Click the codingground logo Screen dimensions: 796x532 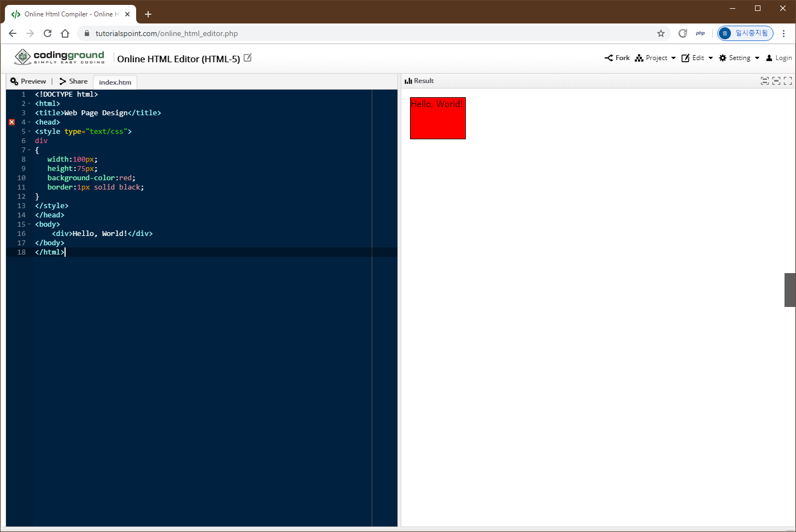pyautogui.click(x=60, y=57)
